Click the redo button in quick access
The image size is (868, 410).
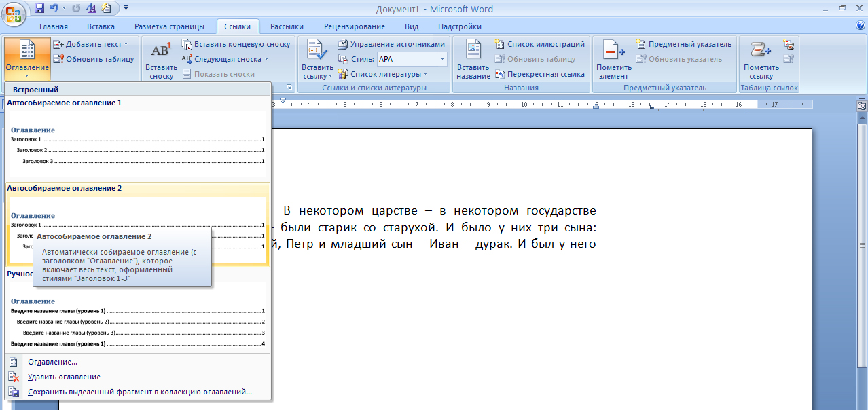click(x=75, y=8)
